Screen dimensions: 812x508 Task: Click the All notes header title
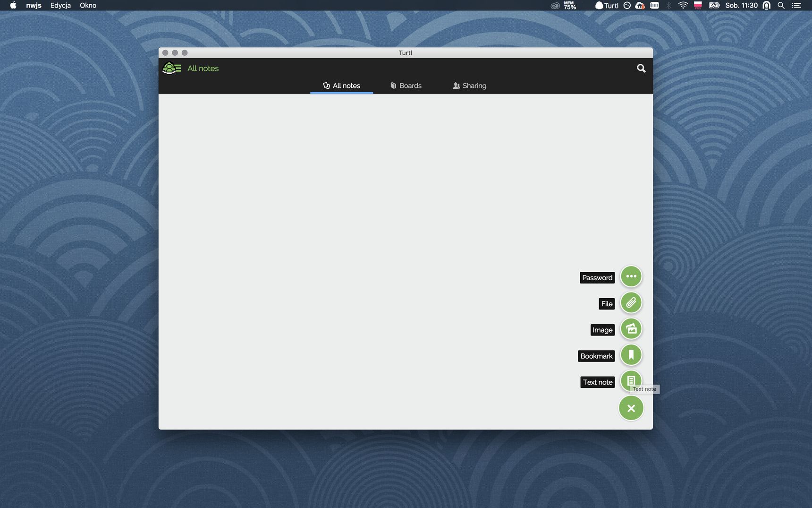point(203,69)
